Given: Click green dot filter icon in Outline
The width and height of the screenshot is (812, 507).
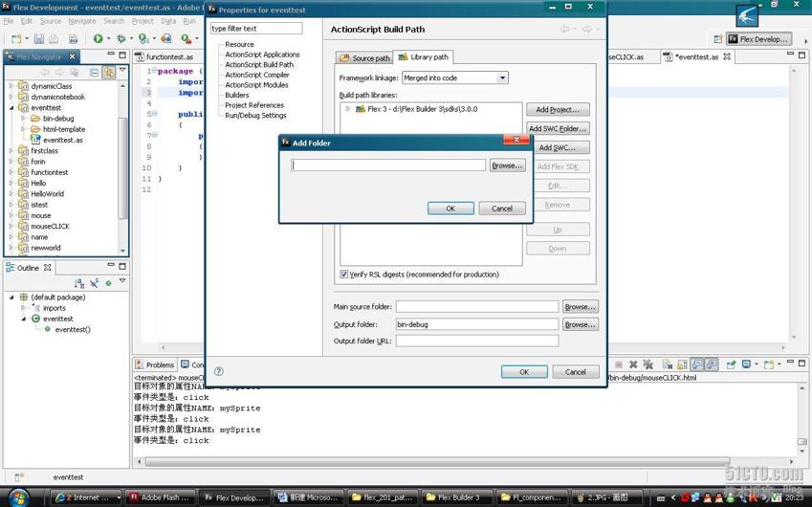Looking at the screenshot, I should click(x=108, y=283).
